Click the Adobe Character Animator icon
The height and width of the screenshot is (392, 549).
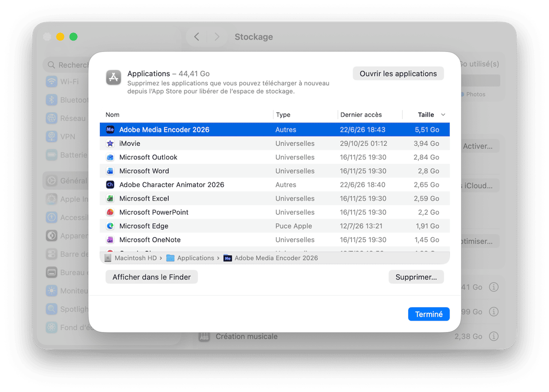coord(110,185)
